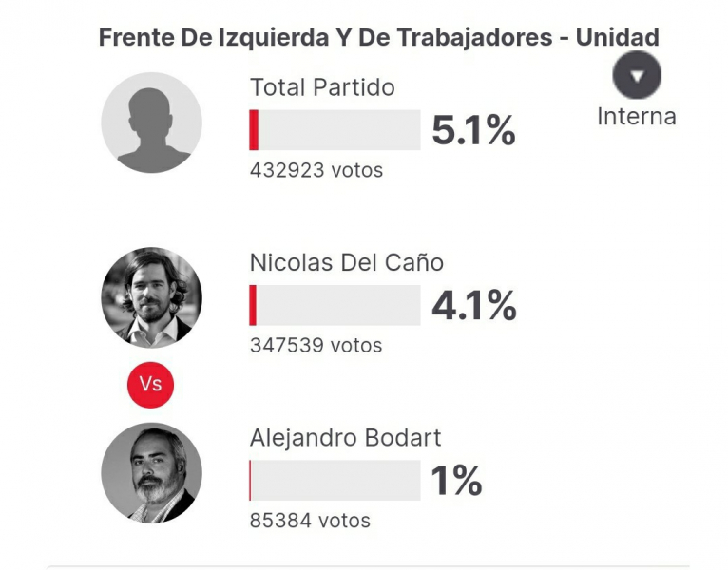The width and height of the screenshot is (728, 570).
Task: Click the Alejandro Bodart name
Action: tap(345, 437)
